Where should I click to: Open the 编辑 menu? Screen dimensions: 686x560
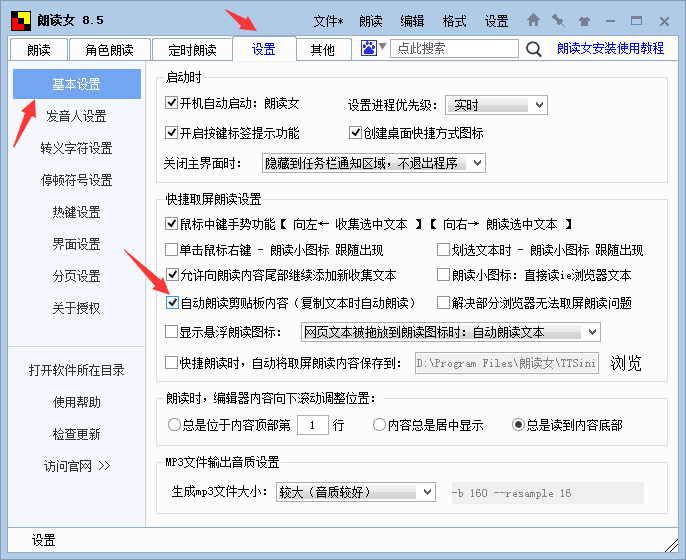[412, 21]
